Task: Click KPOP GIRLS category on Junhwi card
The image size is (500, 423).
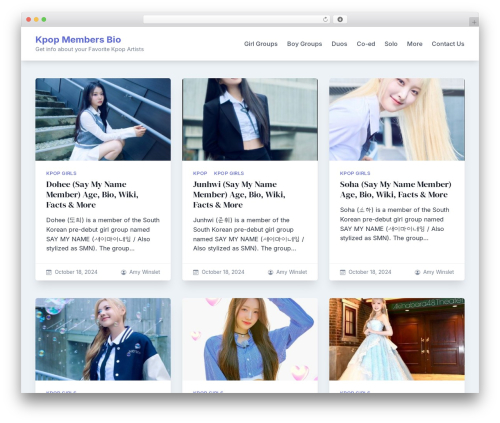Action: tap(229, 173)
